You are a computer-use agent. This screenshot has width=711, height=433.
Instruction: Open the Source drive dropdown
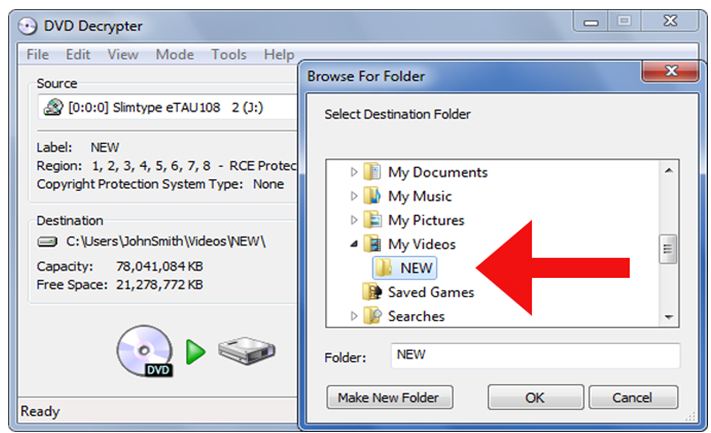tap(168, 107)
